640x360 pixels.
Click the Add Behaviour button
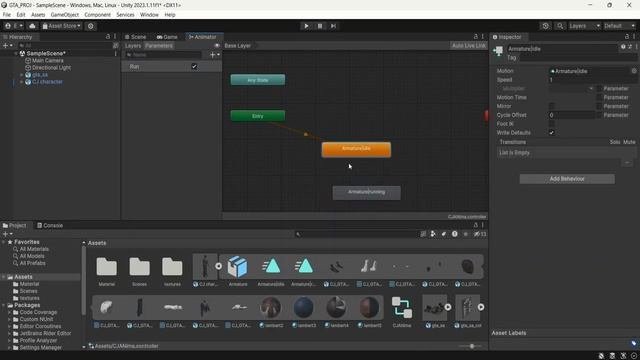coord(567,179)
